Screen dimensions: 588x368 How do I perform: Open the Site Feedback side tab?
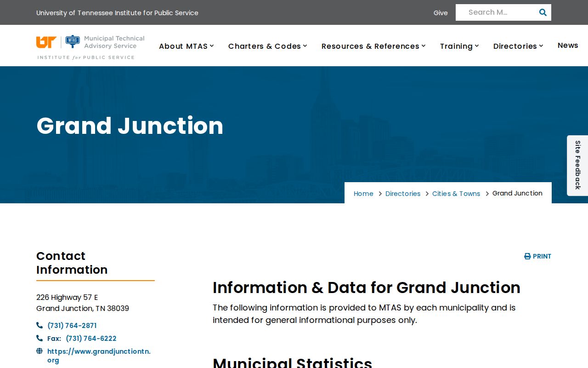[577, 165]
